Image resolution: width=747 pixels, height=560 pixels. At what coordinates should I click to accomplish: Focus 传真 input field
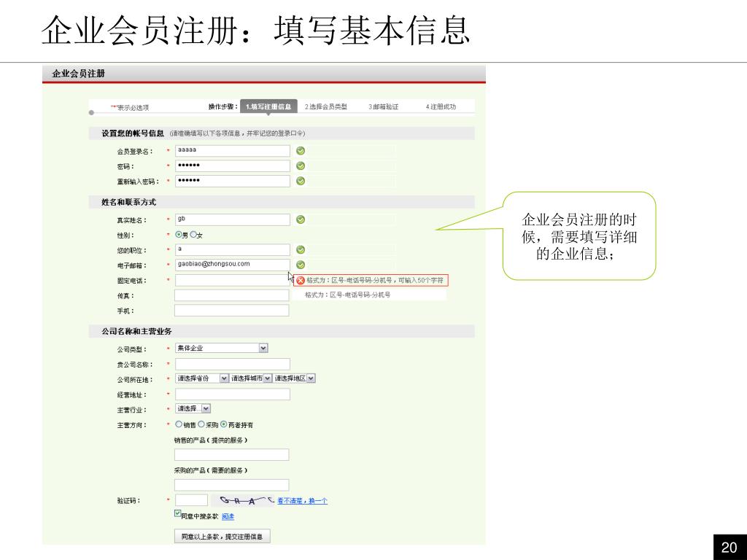click(231, 295)
